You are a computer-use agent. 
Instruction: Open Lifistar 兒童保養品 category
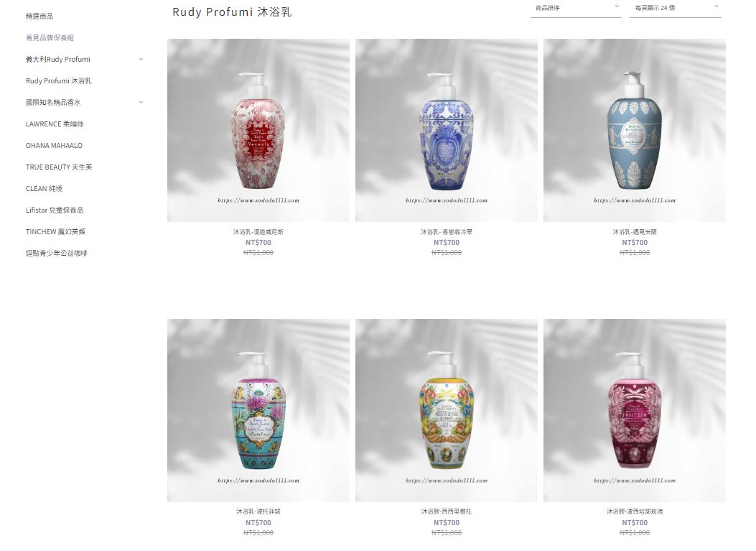55,210
